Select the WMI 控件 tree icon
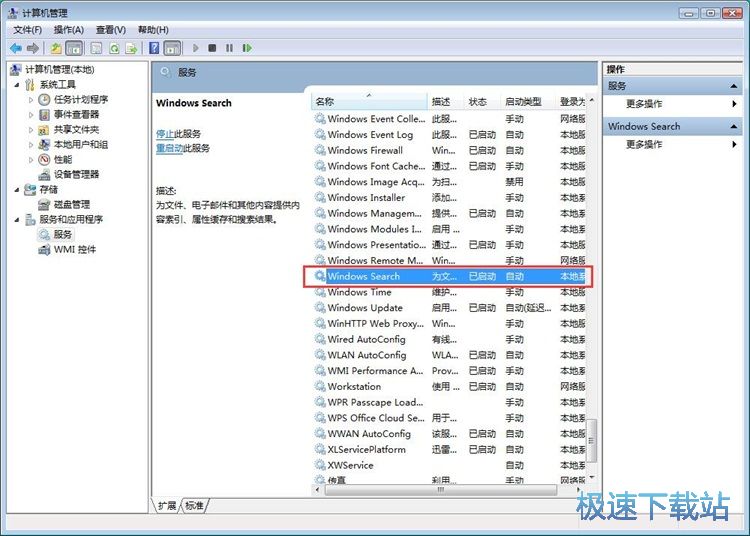Image resolution: width=750 pixels, height=536 pixels. (x=44, y=250)
